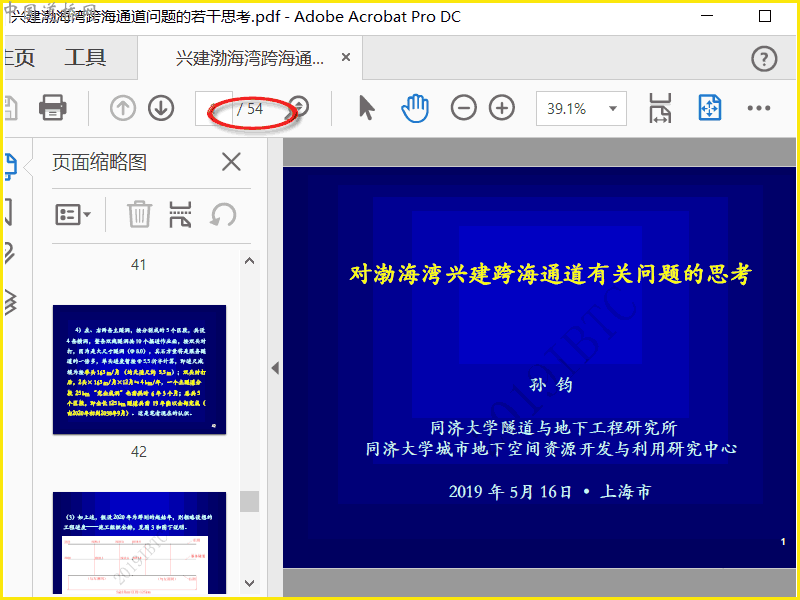The width and height of the screenshot is (800, 600).
Task: Click the fit full page icon
Action: (710, 108)
